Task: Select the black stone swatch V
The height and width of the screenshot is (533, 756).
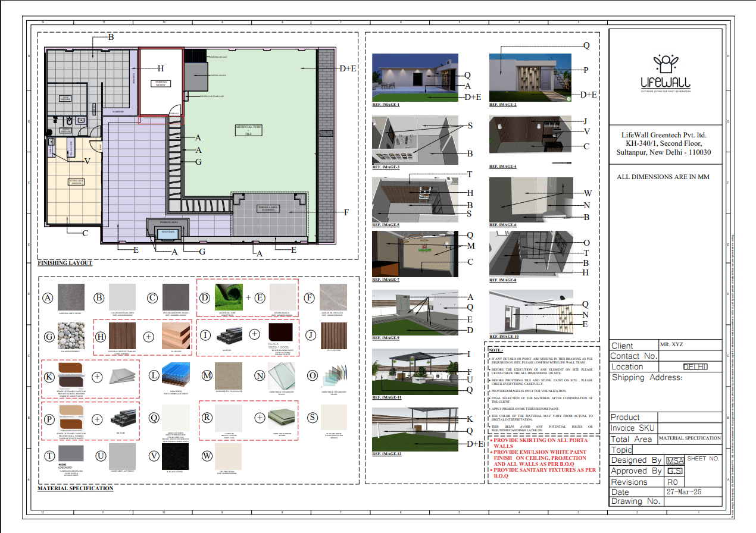Action: (x=176, y=456)
